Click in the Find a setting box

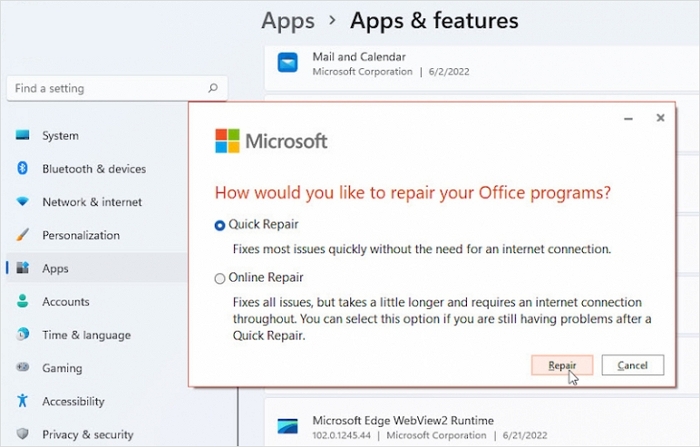coord(105,88)
